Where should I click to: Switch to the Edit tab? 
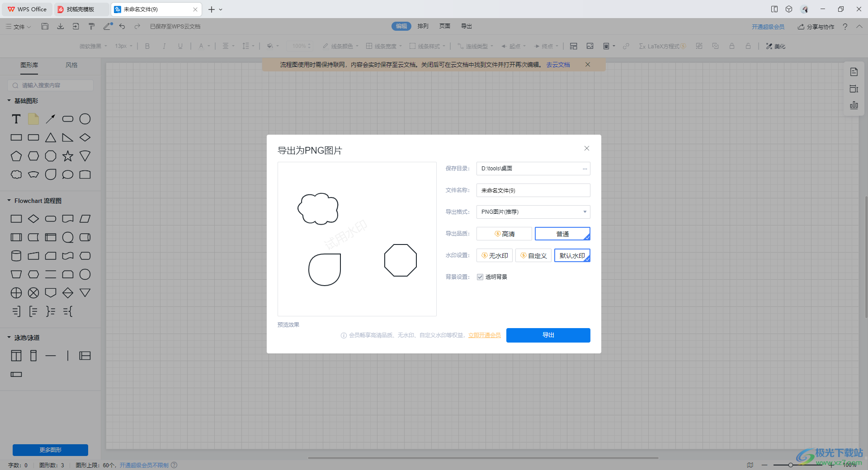click(x=401, y=26)
